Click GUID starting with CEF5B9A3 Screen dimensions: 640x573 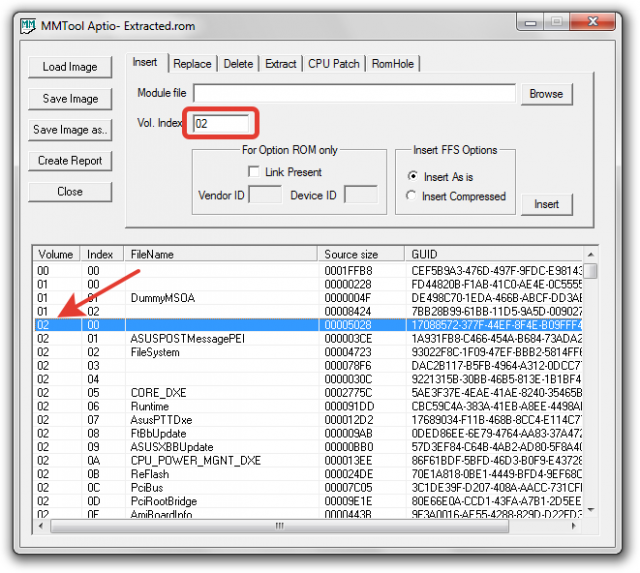tap(496, 271)
